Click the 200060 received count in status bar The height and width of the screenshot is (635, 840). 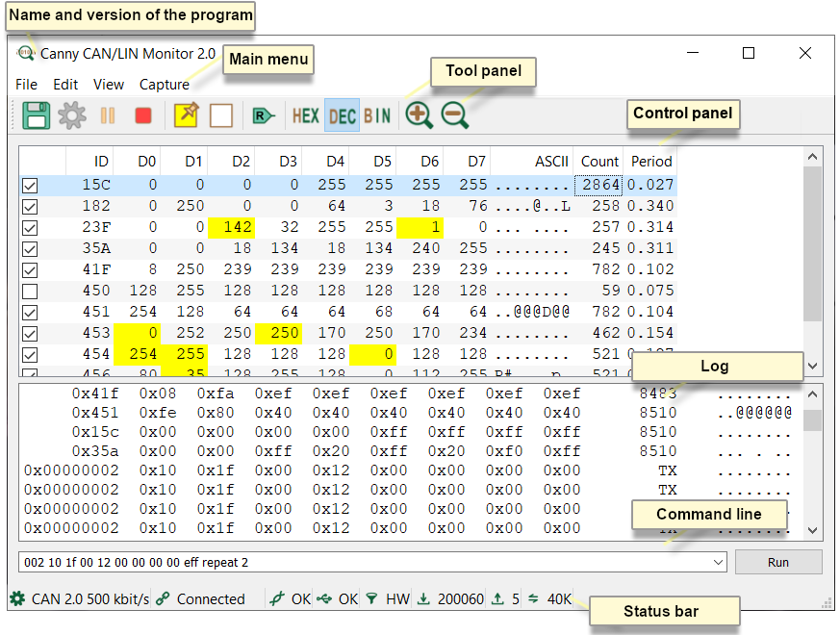click(460, 598)
